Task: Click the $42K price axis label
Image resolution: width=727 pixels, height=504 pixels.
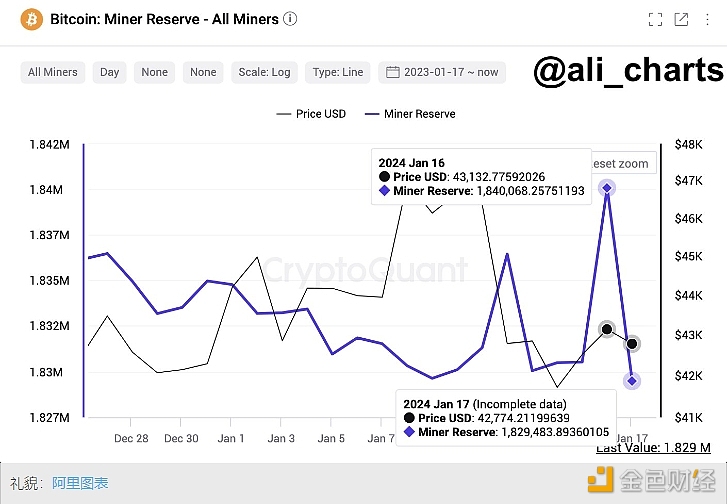Action: [689, 376]
